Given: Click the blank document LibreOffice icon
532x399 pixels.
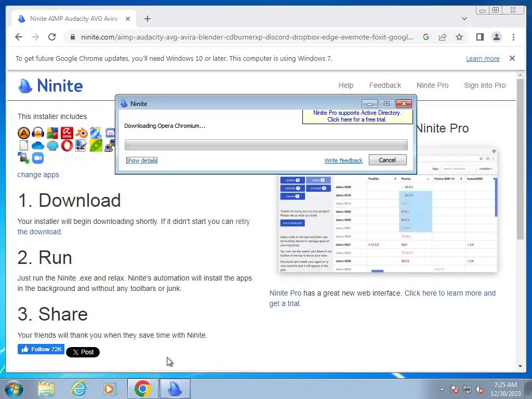Looking at the screenshot, I should 24,145.
